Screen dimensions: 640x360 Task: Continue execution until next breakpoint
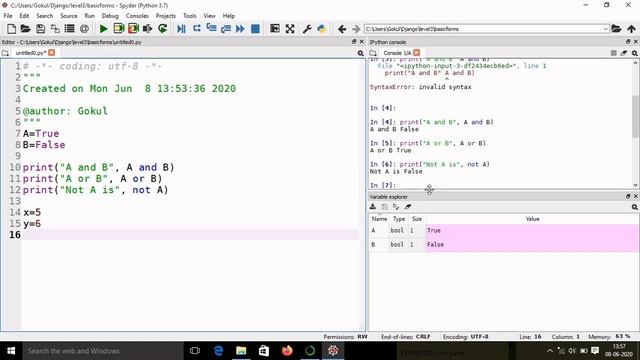pos(240,29)
